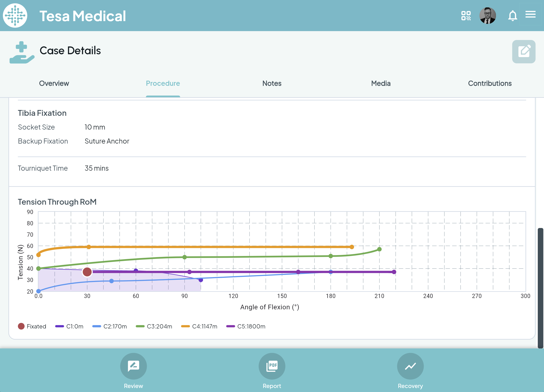544x392 pixels.
Task: Click the Case Details hand-plus icon
Action: [x=22, y=52]
